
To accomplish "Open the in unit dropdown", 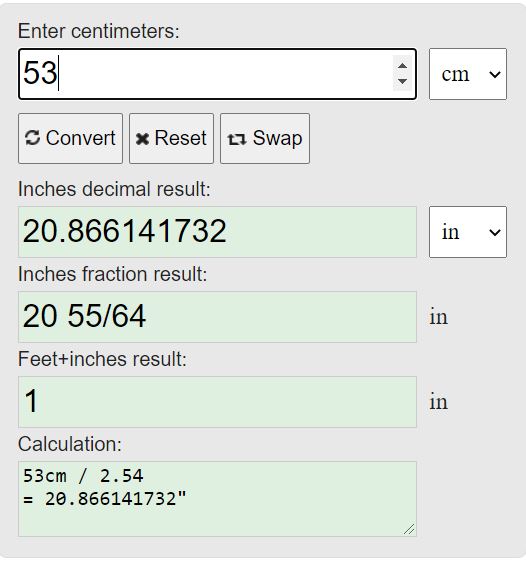I will pyautogui.click(x=468, y=232).
